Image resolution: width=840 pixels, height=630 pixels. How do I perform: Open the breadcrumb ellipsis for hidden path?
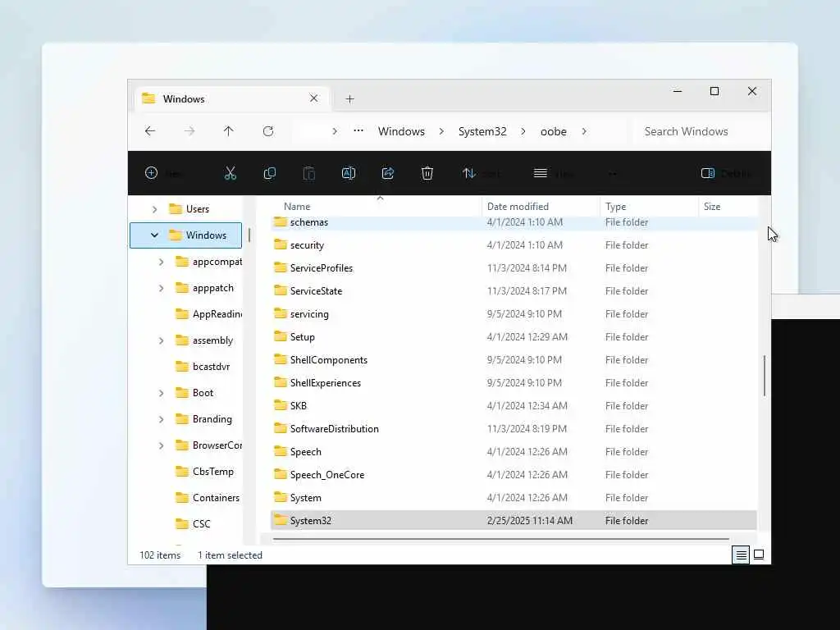[358, 130]
